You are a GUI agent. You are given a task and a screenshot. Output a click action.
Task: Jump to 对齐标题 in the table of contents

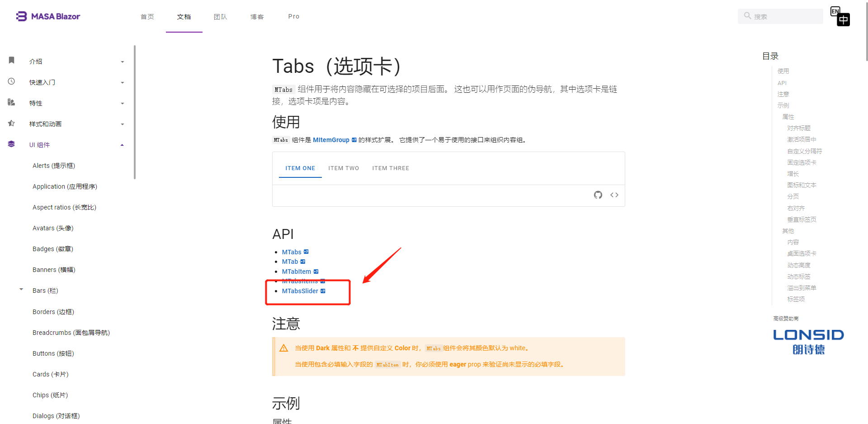799,128
